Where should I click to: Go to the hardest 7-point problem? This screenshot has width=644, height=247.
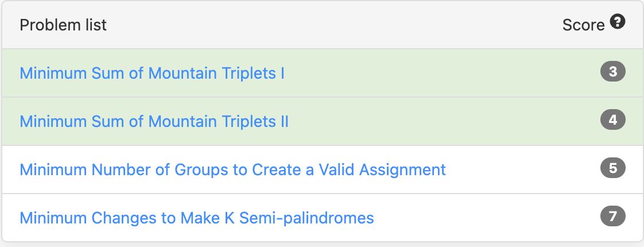(x=197, y=218)
